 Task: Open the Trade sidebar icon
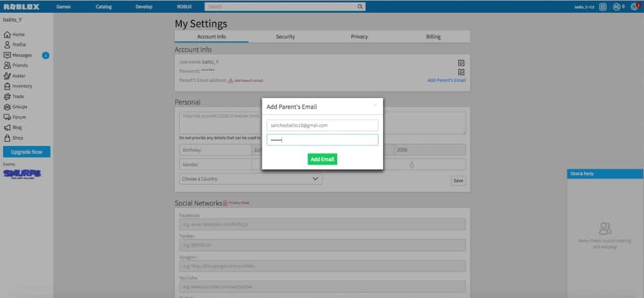(7, 96)
